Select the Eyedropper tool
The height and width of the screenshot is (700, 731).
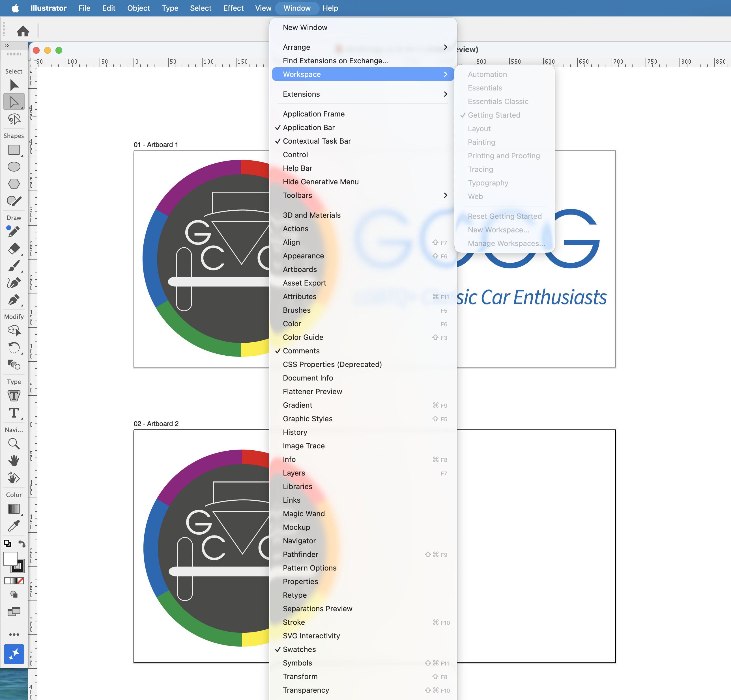tap(14, 526)
